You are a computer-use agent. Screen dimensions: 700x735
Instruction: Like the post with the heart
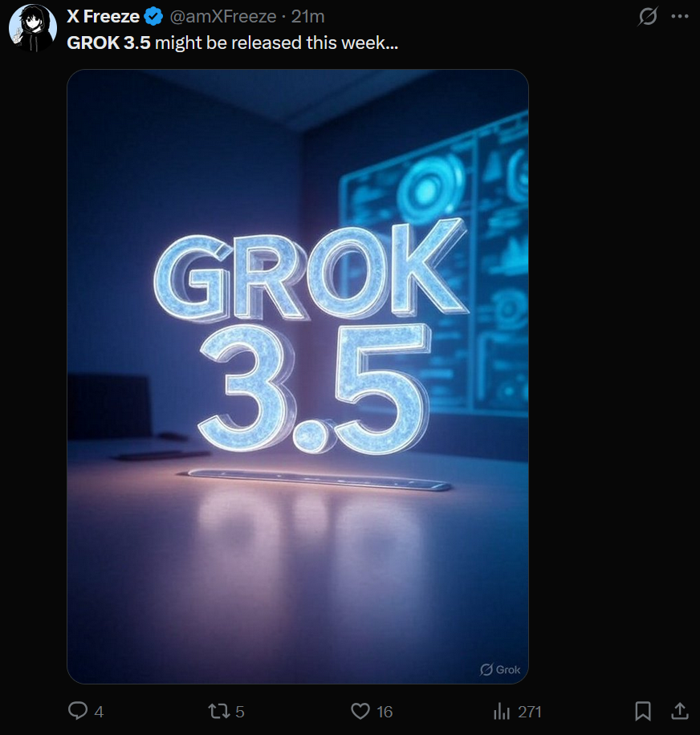tap(360, 711)
